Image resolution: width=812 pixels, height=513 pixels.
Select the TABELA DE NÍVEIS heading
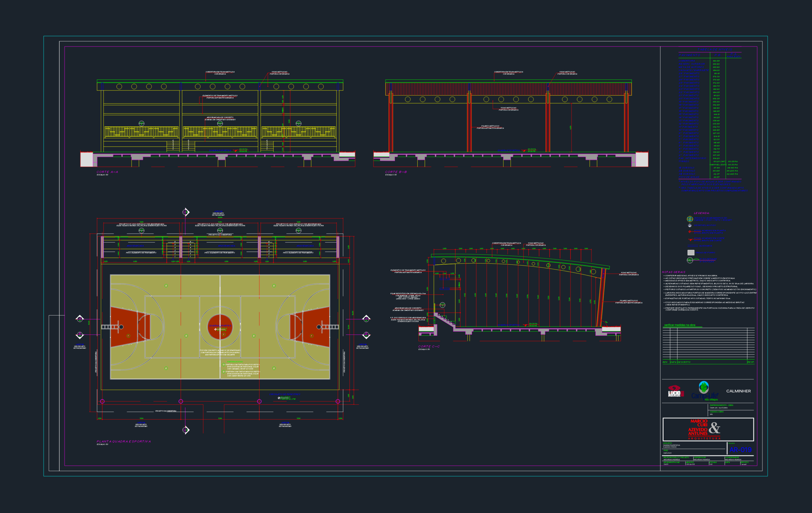pyautogui.click(x=715, y=50)
